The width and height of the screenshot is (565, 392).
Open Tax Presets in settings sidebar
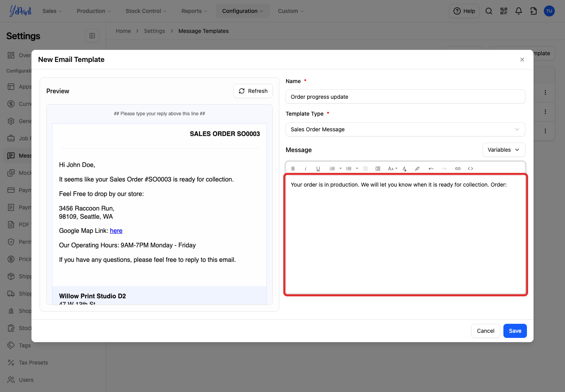click(x=33, y=363)
